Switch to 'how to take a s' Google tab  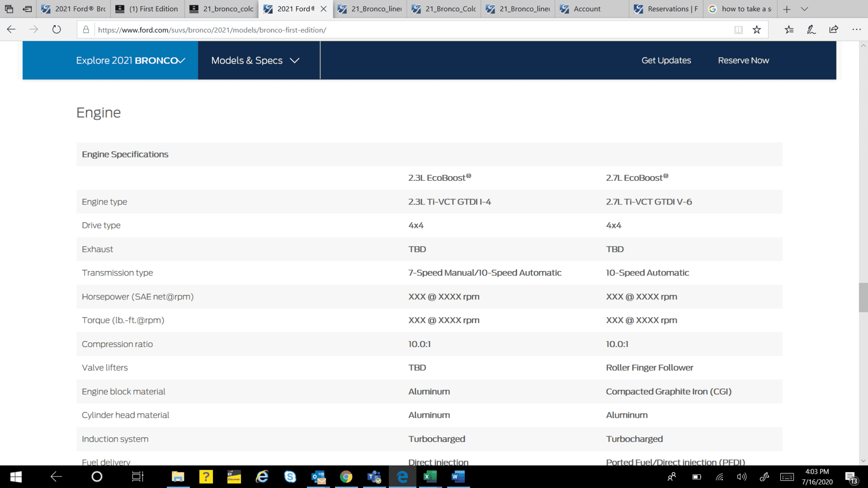pos(740,9)
